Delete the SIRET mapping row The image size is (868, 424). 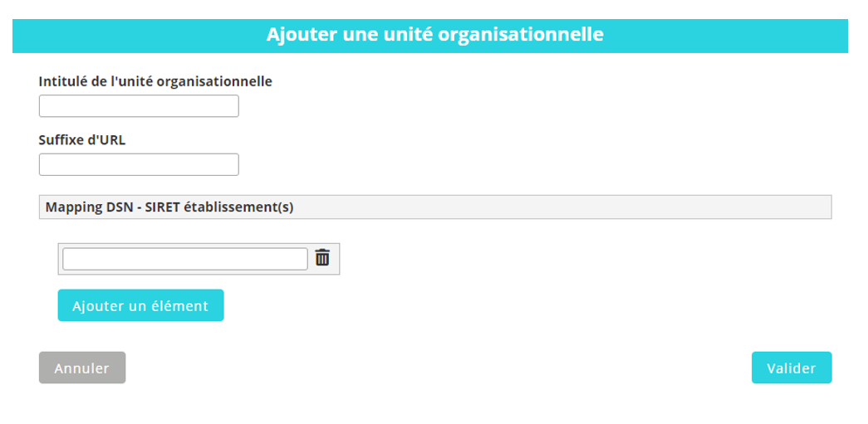click(x=322, y=258)
